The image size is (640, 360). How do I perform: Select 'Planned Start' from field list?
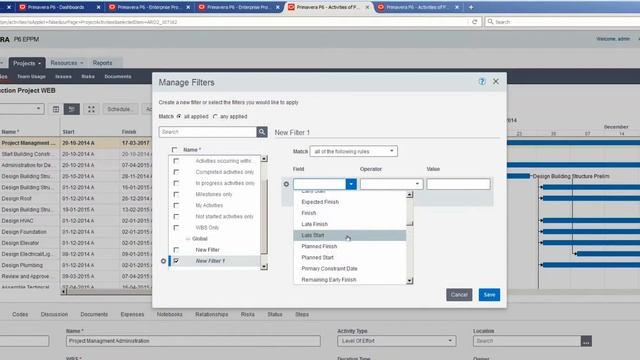click(350, 258)
